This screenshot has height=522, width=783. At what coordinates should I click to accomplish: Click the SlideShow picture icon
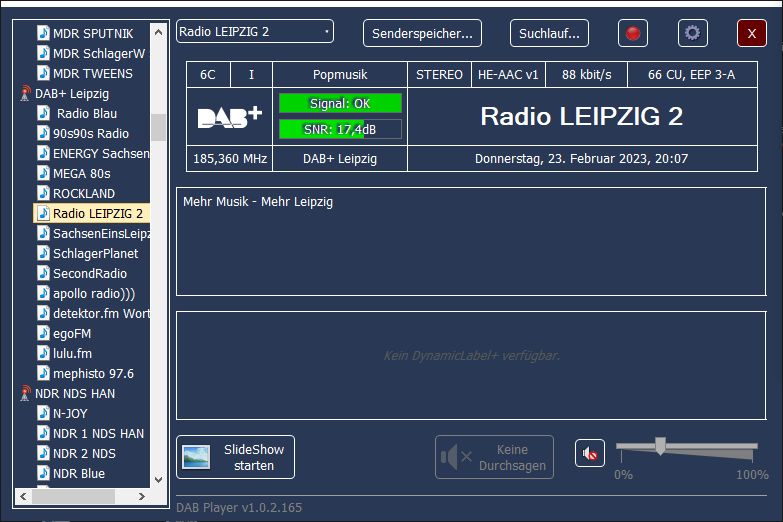pyautogui.click(x=196, y=457)
